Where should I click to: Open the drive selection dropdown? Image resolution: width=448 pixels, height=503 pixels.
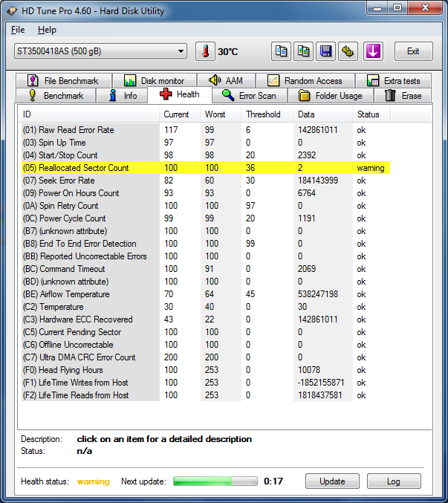[100, 51]
